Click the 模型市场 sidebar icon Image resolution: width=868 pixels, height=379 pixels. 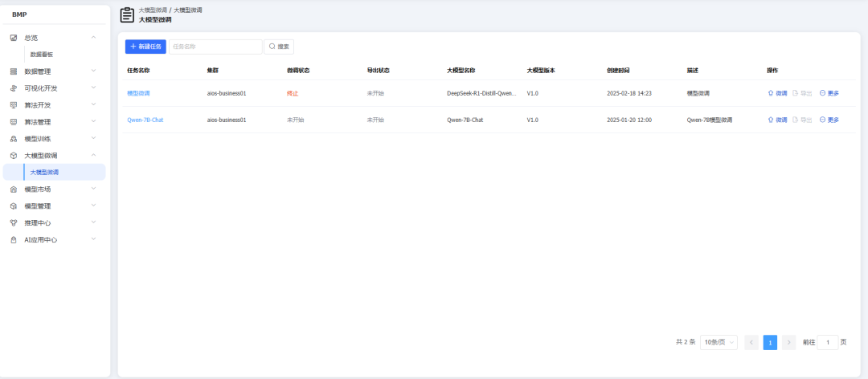click(x=14, y=189)
